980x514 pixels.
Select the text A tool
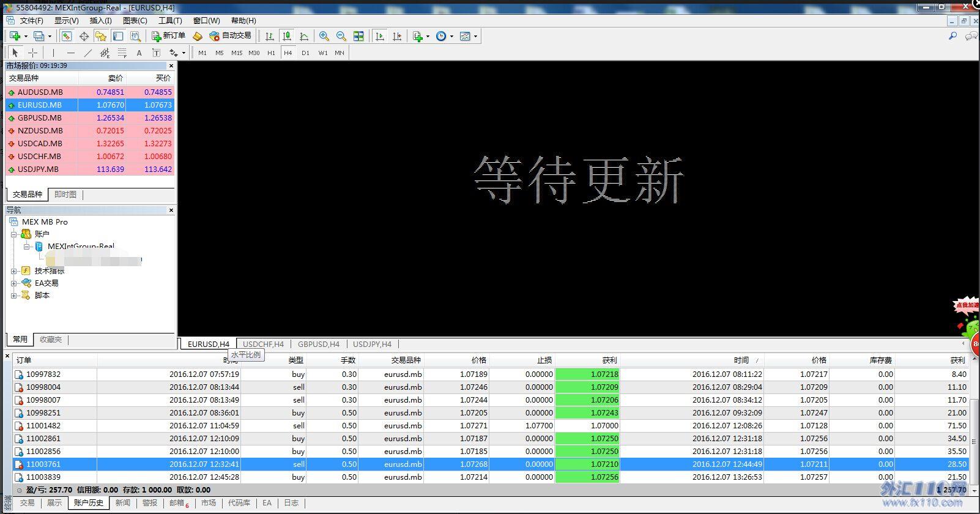click(139, 53)
